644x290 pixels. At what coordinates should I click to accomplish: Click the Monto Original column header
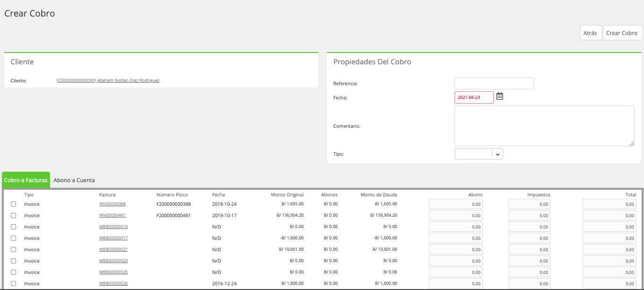[x=287, y=194]
